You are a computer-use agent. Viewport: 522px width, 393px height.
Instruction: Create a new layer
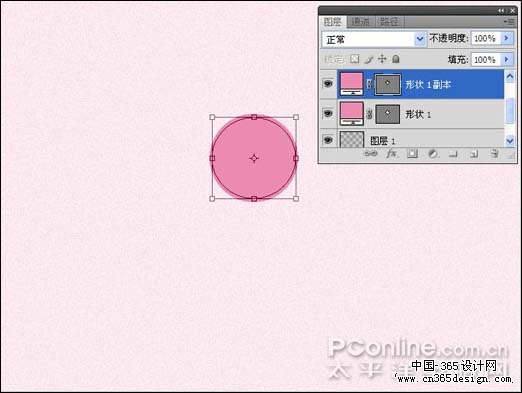pos(474,154)
